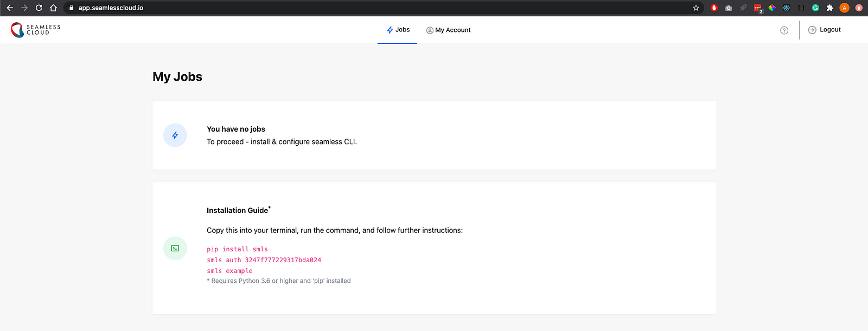
Task: Log out using the Logout link
Action: pyautogui.click(x=830, y=30)
